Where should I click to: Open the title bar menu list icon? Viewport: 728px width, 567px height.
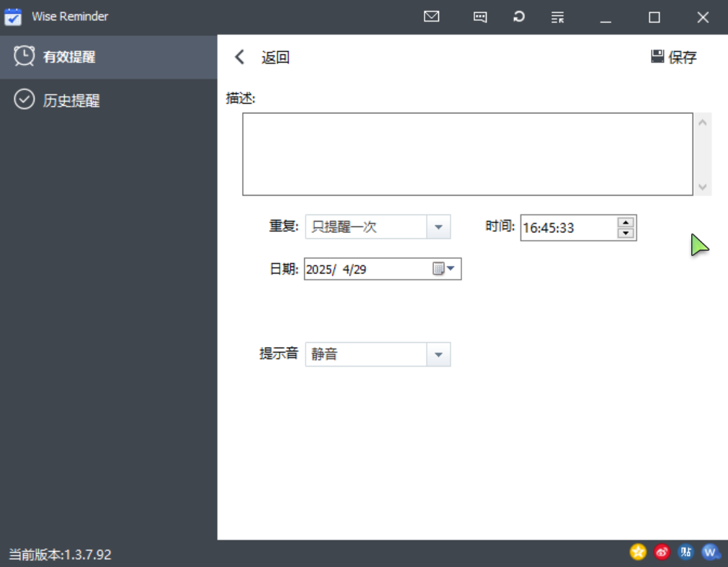557,17
